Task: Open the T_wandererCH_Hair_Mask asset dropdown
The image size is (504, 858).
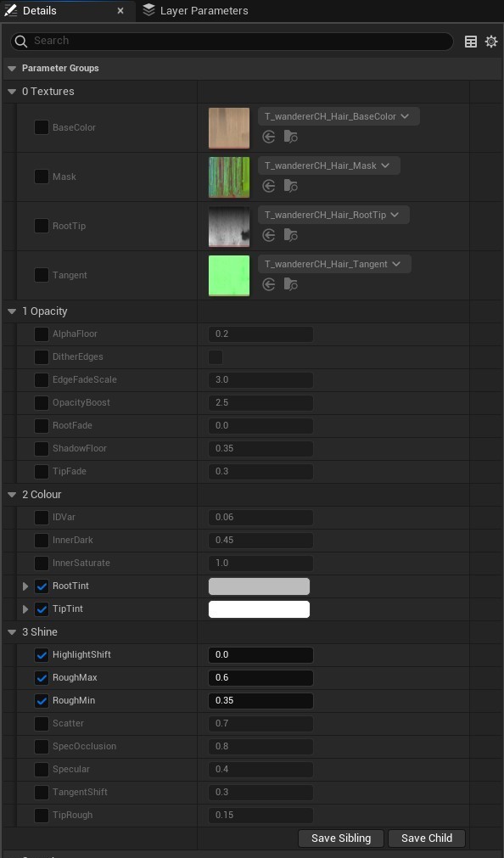Action: coord(329,165)
